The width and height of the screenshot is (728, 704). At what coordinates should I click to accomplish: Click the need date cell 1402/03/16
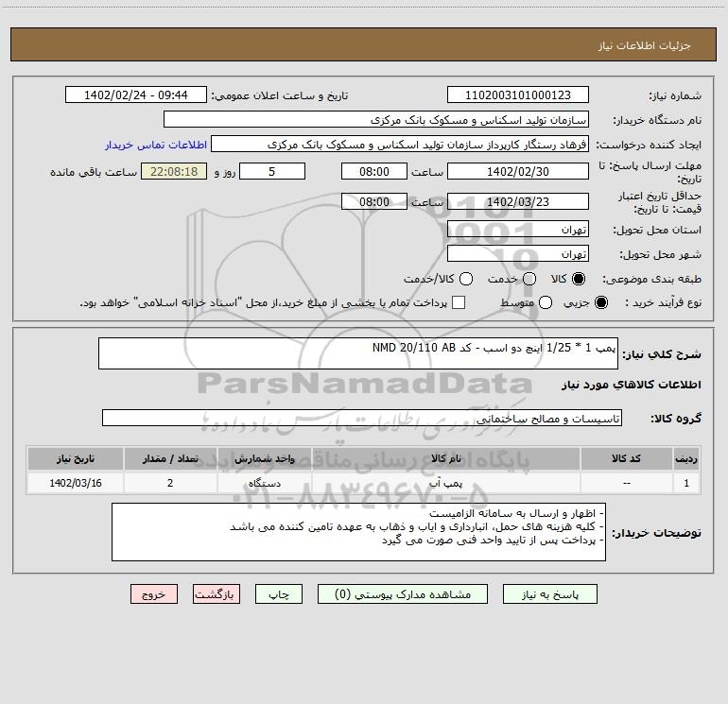[76, 483]
